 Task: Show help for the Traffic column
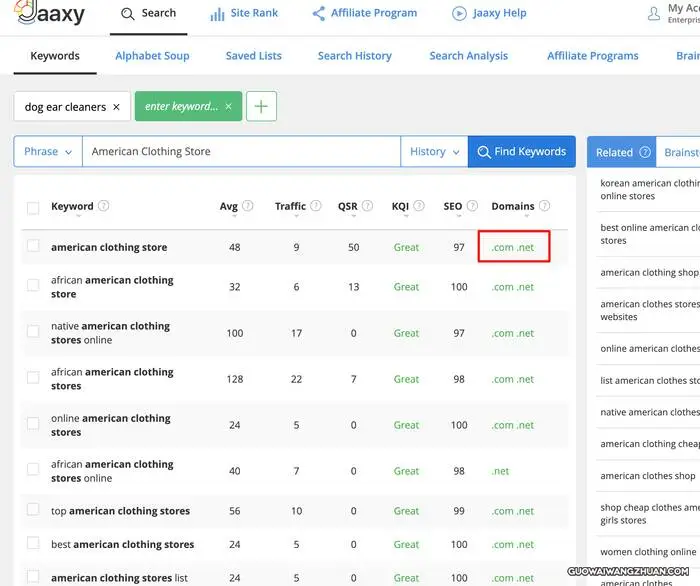coord(316,206)
